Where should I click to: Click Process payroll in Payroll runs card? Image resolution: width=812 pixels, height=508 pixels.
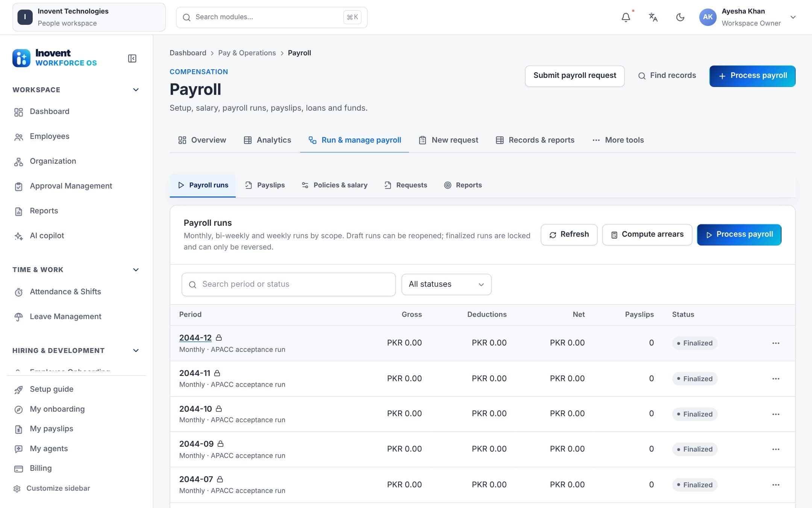point(739,235)
